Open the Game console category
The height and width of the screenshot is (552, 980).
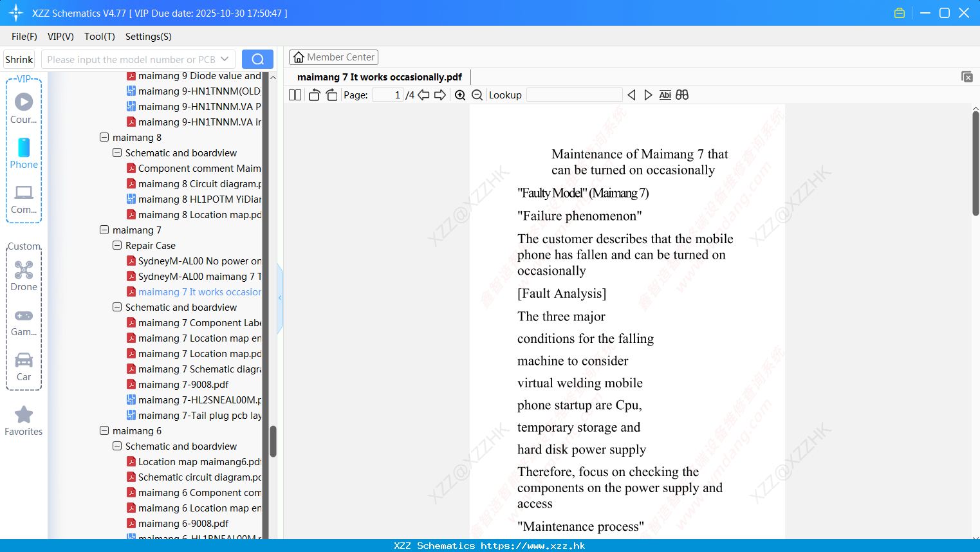point(24,322)
